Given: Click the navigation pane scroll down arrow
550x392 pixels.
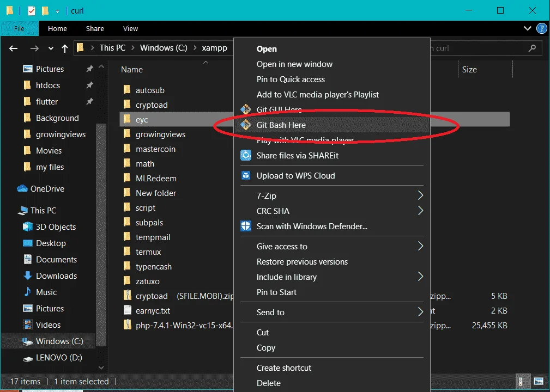Looking at the screenshot, I should pyautogui.click(x=101, y=368).
